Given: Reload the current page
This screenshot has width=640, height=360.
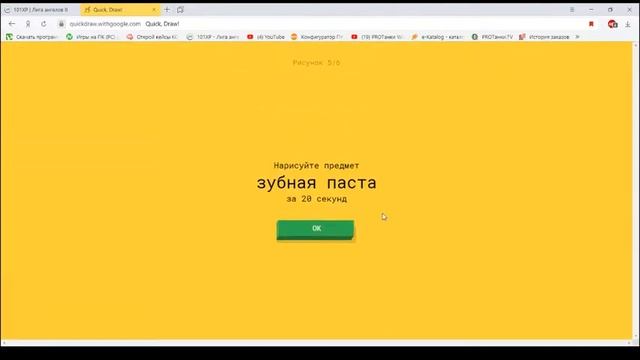Looking at the screenshot, I should [x=44, y=24].
